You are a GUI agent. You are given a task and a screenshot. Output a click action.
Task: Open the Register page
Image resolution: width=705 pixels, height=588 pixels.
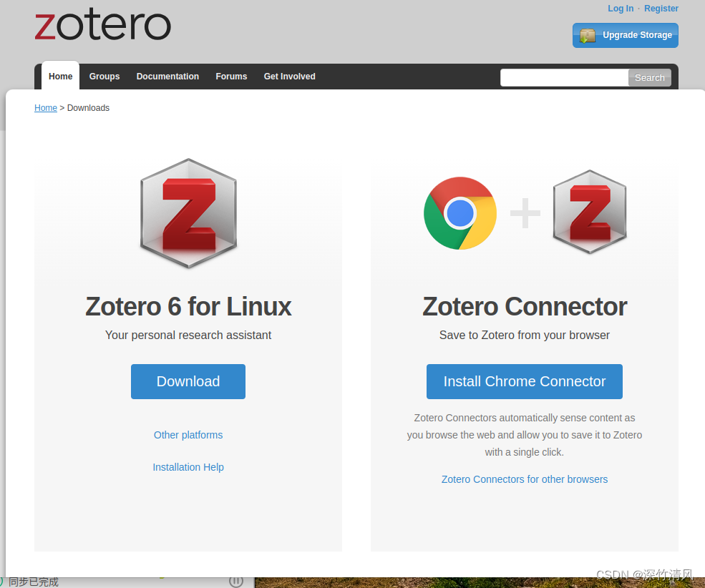(661, 9)
